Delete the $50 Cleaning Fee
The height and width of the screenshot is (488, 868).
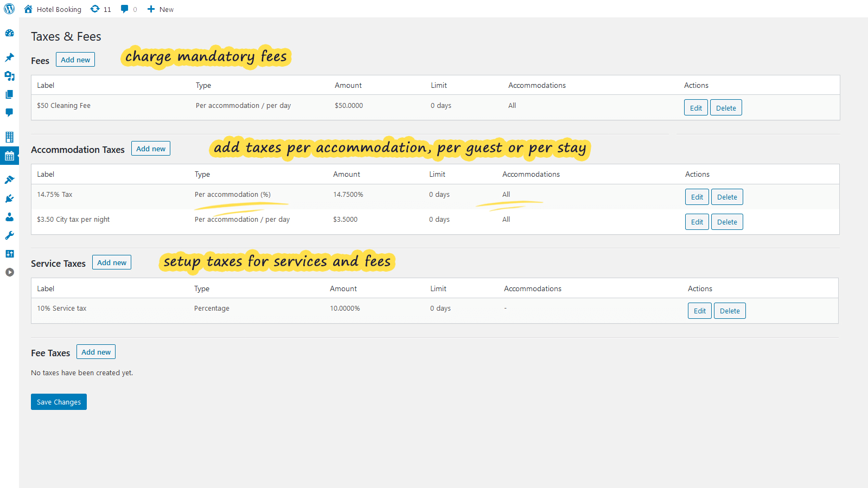tap(726, 108)
